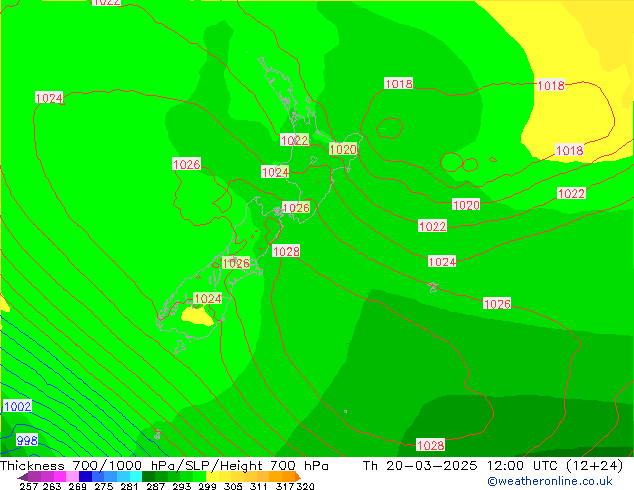Click the map title 'Thickness 700/1000 hPa/SLP/Height 700 hPa'
Viewport: 634px width, 490px height.
tap(164, 466)
